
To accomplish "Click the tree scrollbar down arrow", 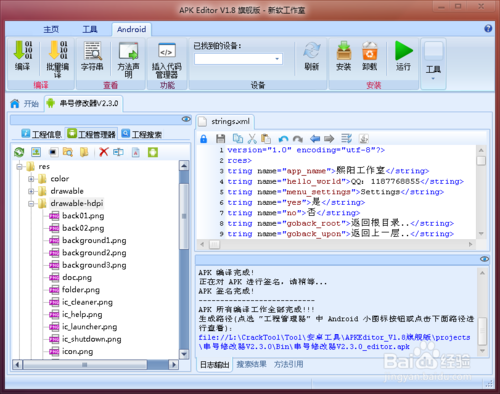I will pos(184,354).
